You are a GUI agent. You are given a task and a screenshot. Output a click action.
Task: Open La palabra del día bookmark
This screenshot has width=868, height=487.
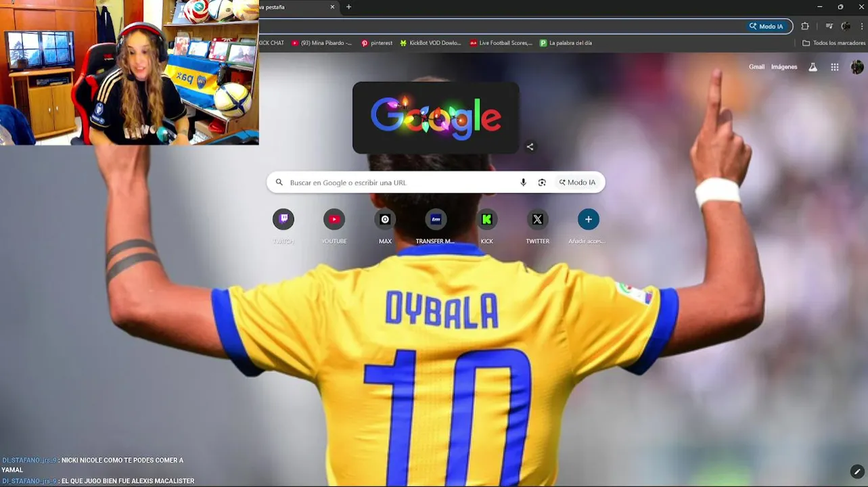tap(566, 43)
